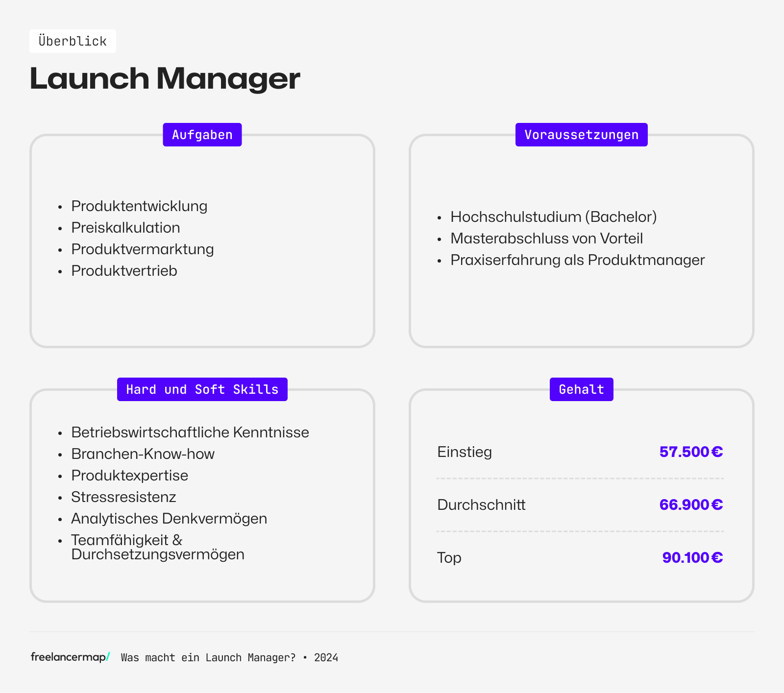Toggle the Masterabschluss von Vorteil entry
This screenshot has height=693, width=784.
pos(546,239)
